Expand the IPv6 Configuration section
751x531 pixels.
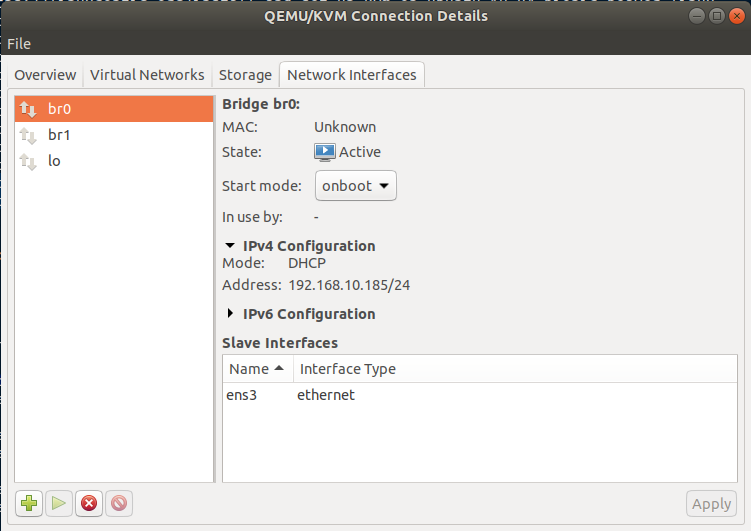coord(231,314)
